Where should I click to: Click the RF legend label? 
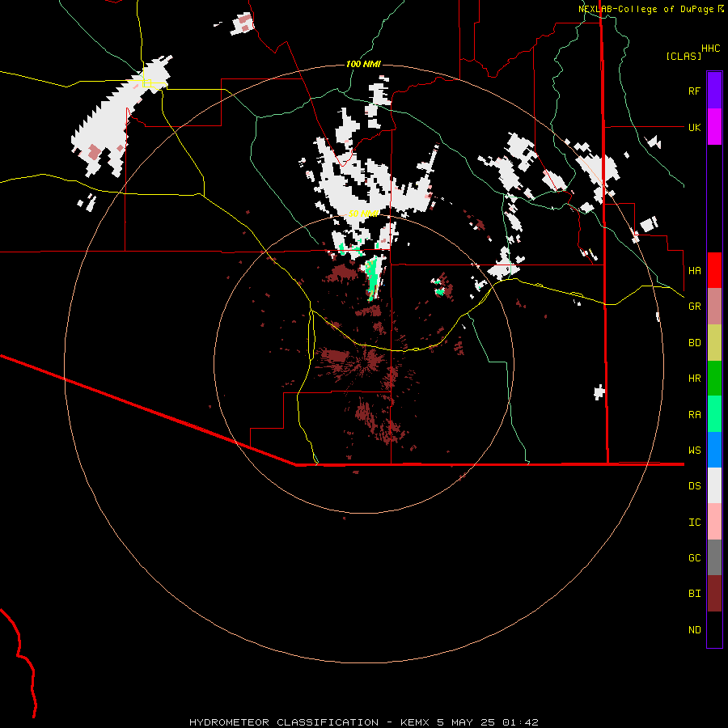point(694,91)
